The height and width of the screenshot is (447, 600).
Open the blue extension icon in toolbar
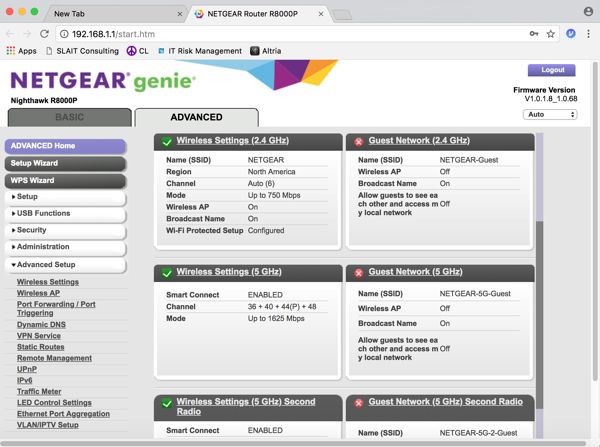pos(571,34)
